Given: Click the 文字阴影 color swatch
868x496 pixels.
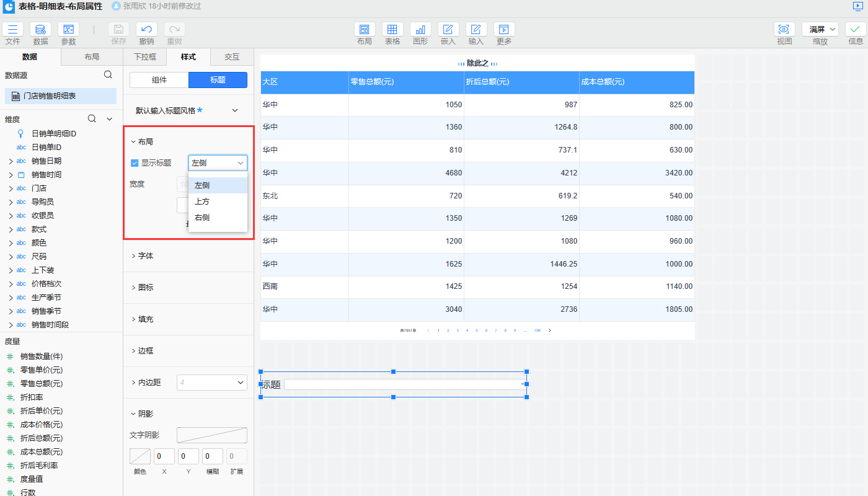Looking at the screenshot, I should click(211, 435).
